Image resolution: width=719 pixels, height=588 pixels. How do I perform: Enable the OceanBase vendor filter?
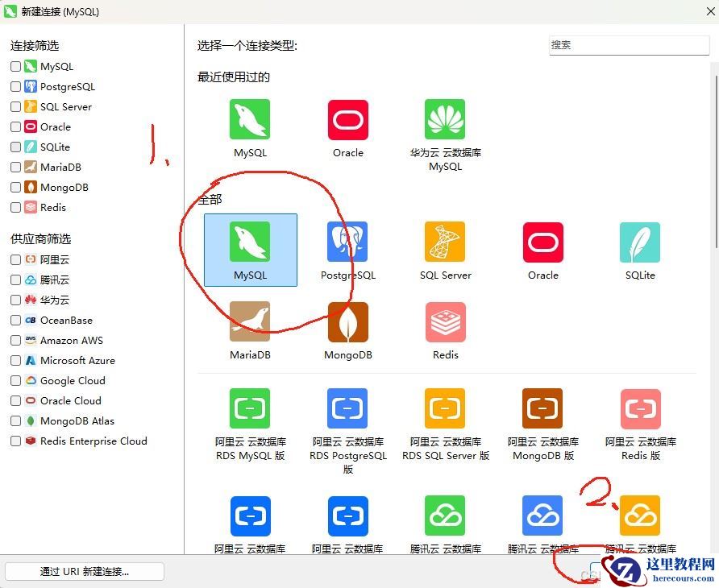pos(15,321)
